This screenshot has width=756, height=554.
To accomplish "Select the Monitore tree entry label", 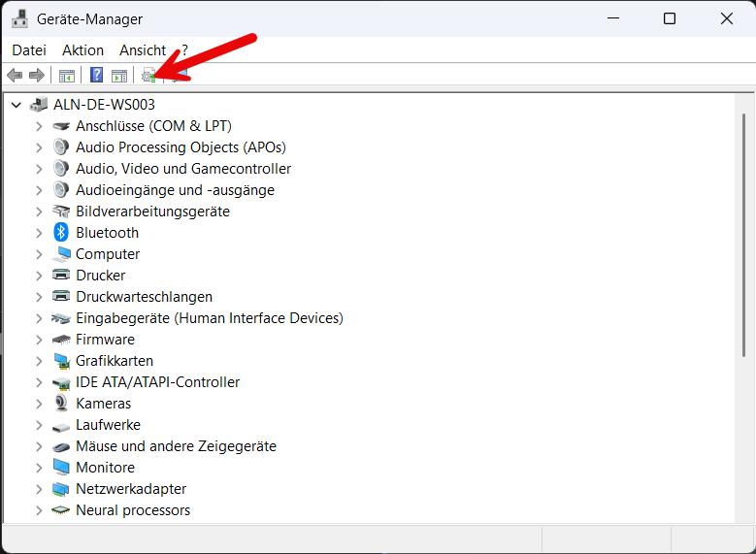I will coord(105,468).
